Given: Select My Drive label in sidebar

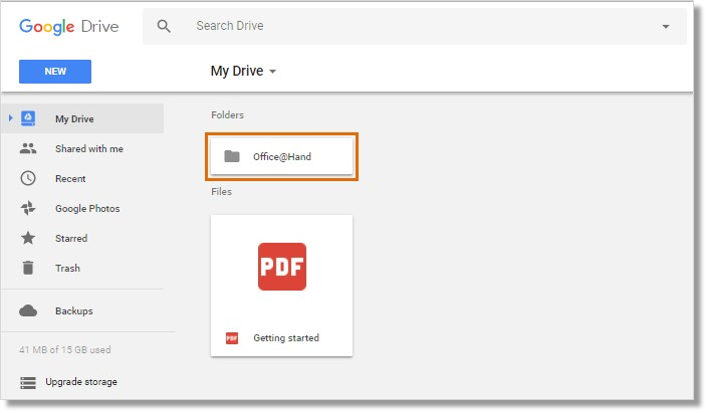Looking at the screenshot, I should [x=75, y=119].
